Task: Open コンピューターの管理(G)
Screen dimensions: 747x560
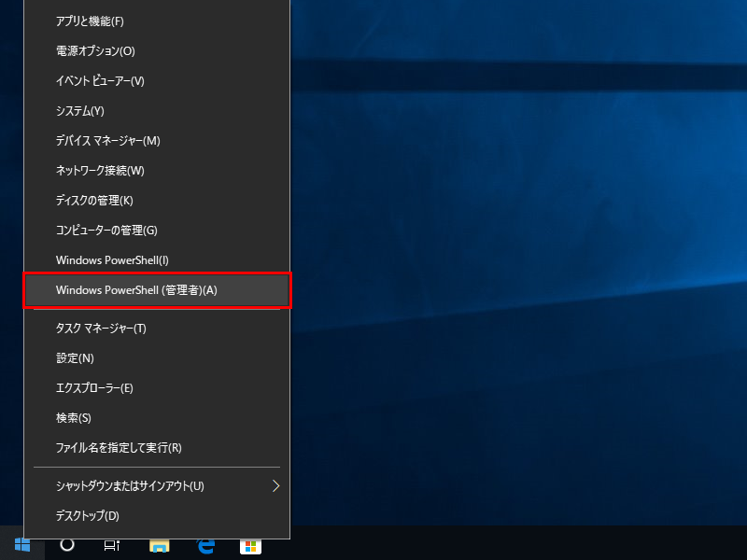Action: point(157,231)
